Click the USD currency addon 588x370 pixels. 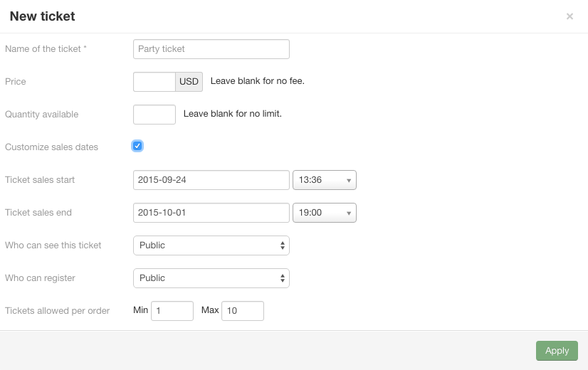189,82
